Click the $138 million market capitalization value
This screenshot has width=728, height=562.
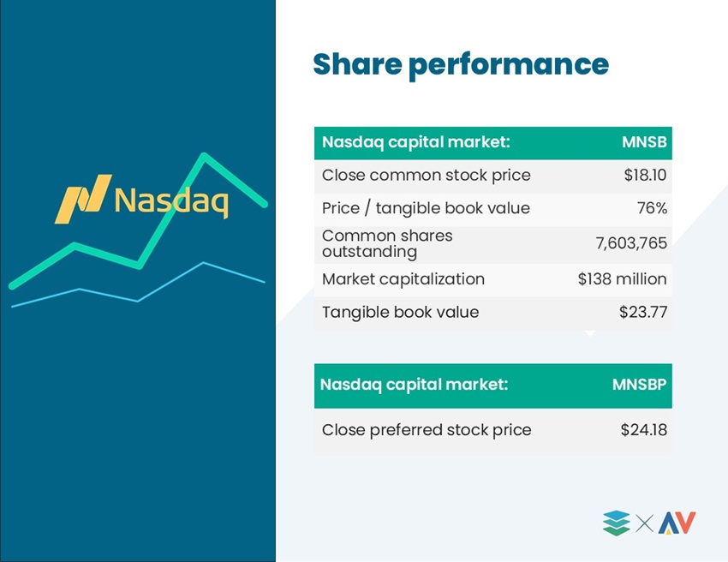622,279
